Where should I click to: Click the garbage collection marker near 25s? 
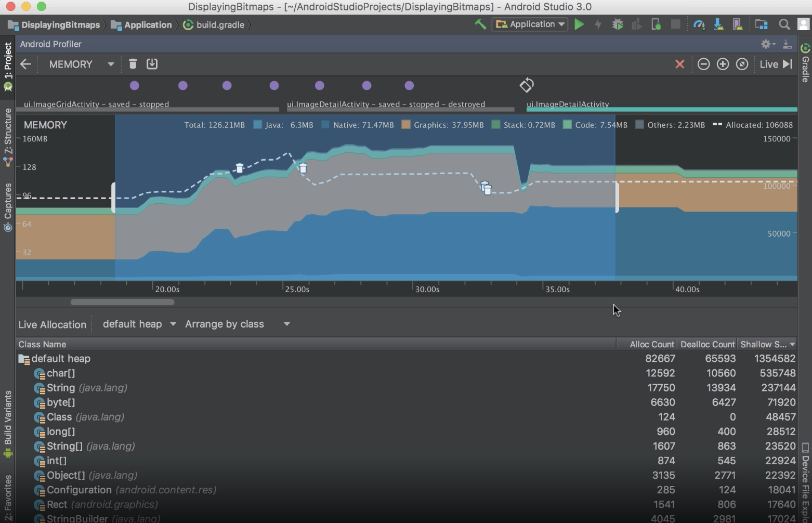coord(303,168)
